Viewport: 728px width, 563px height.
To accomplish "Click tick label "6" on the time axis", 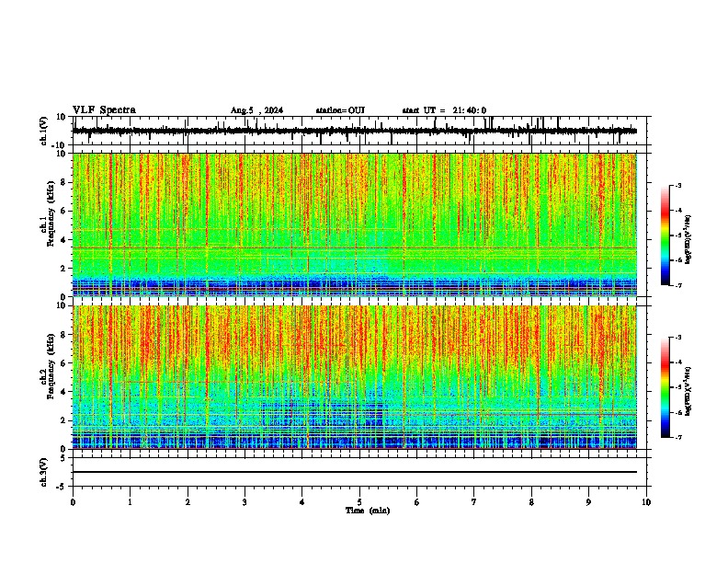I will point(417,502).
